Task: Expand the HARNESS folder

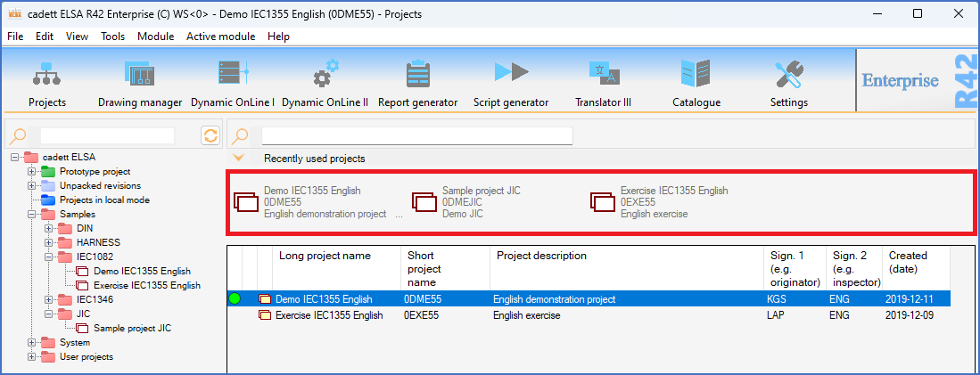Action: 48,242
